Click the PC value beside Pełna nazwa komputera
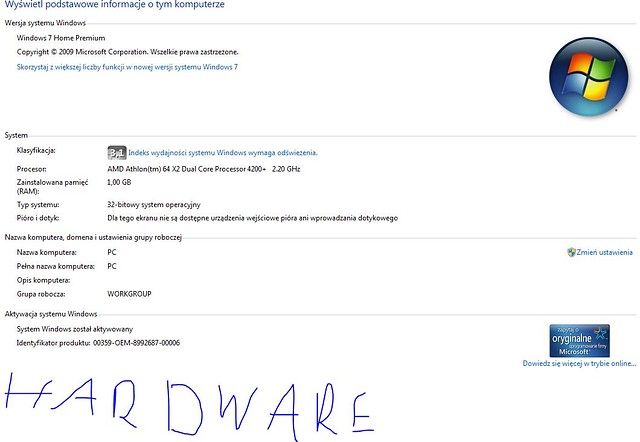Image resolution: width=640 pixels, height=442 pixels. [x=112, y=266]
